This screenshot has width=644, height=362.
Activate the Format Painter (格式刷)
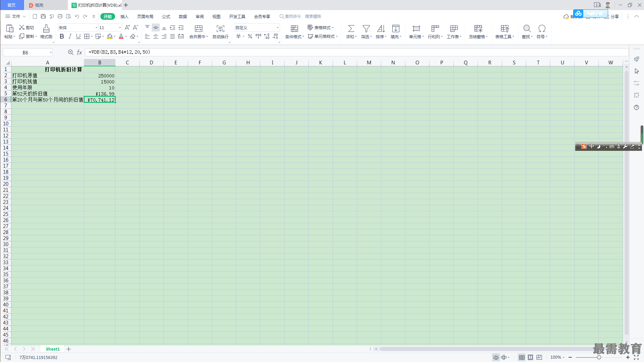tap(46, 32)
